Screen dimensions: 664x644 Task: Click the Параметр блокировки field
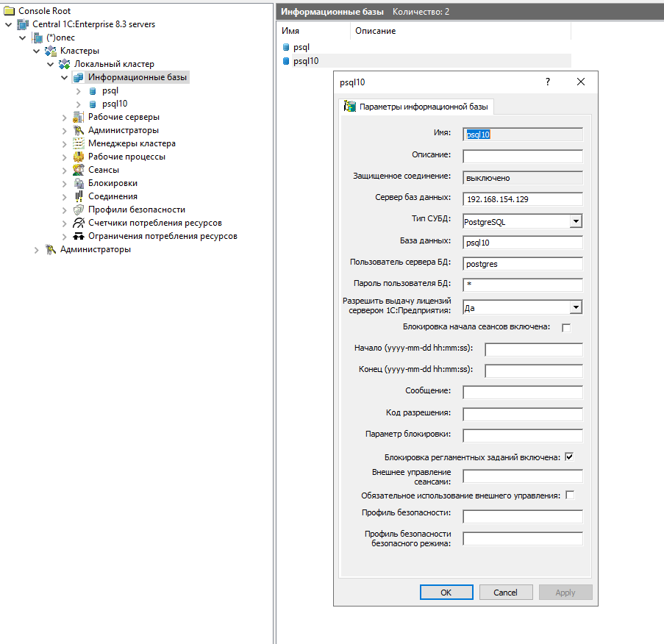pos(523,435)
